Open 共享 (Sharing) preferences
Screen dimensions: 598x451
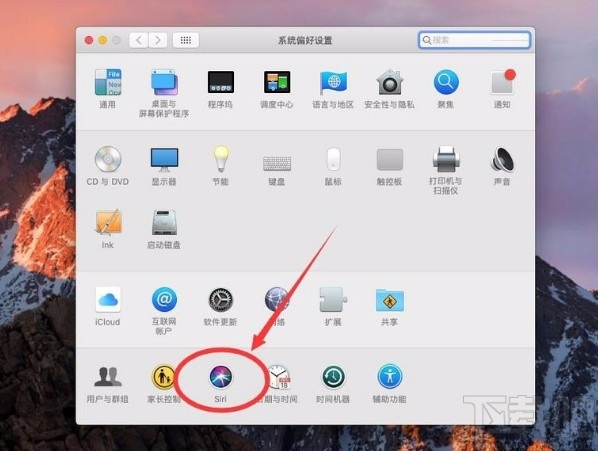389,300
